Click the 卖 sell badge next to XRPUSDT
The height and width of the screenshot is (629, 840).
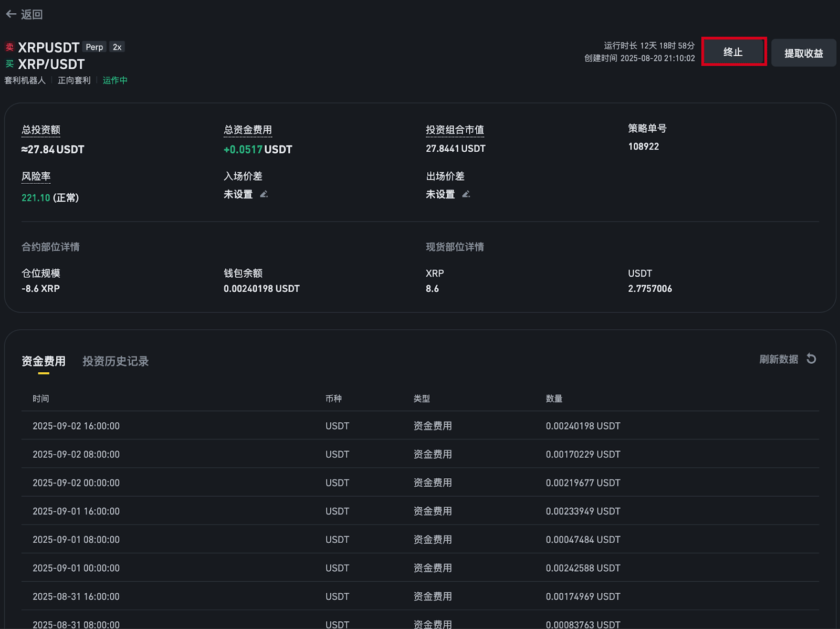coord(8,47)
